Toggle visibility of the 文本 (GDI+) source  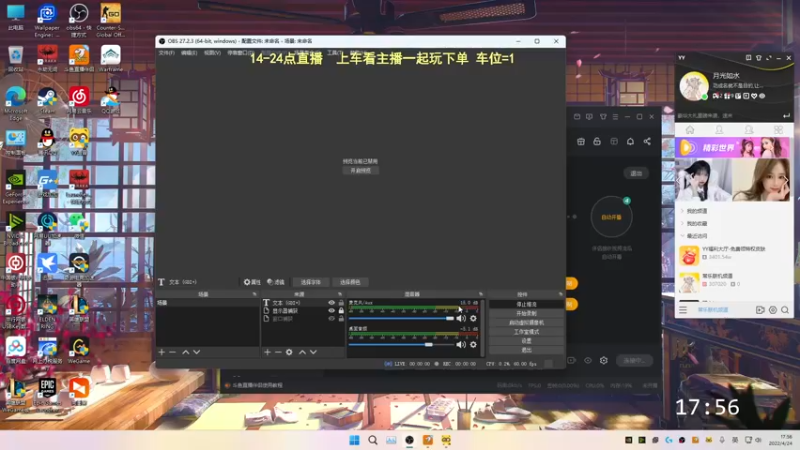click(332, 303)
